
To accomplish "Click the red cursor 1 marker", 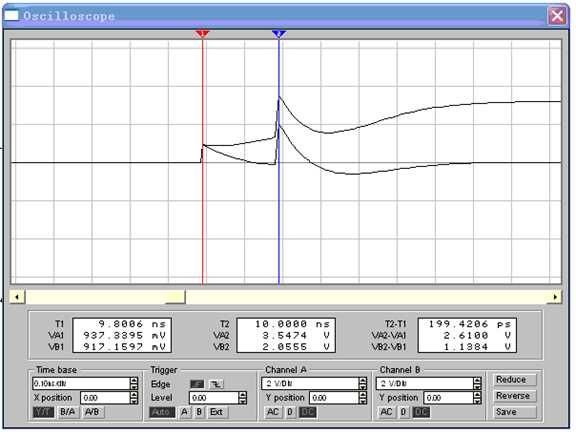I will (202, 34).
